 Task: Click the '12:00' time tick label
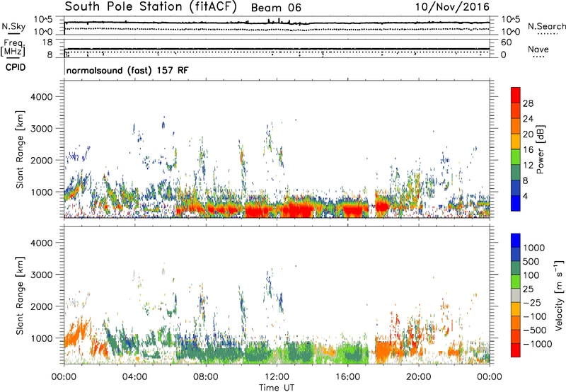(x=277, y=377)
